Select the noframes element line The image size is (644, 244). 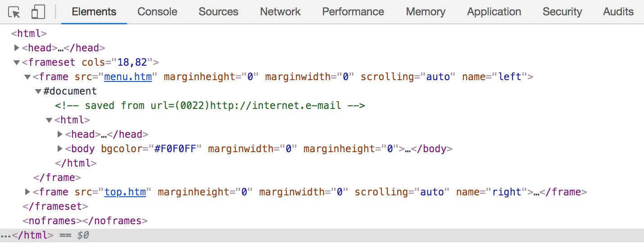tap(85, 221)
